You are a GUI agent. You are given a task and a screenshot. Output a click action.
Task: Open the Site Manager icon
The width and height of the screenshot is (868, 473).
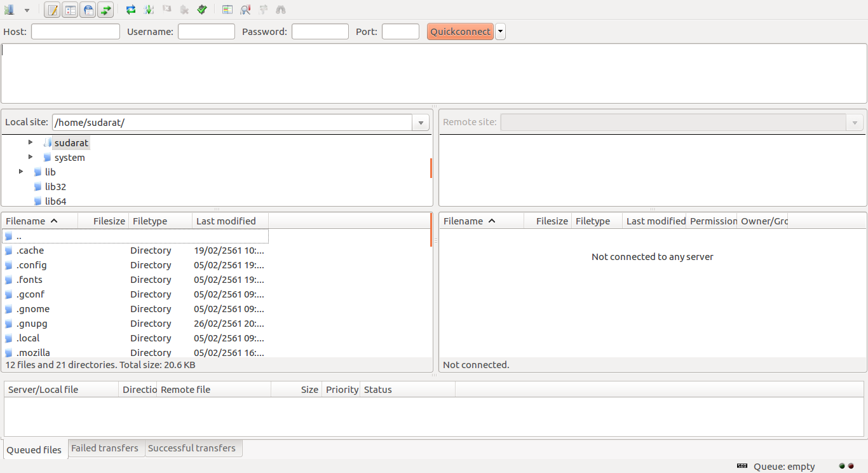click(9, 10)
